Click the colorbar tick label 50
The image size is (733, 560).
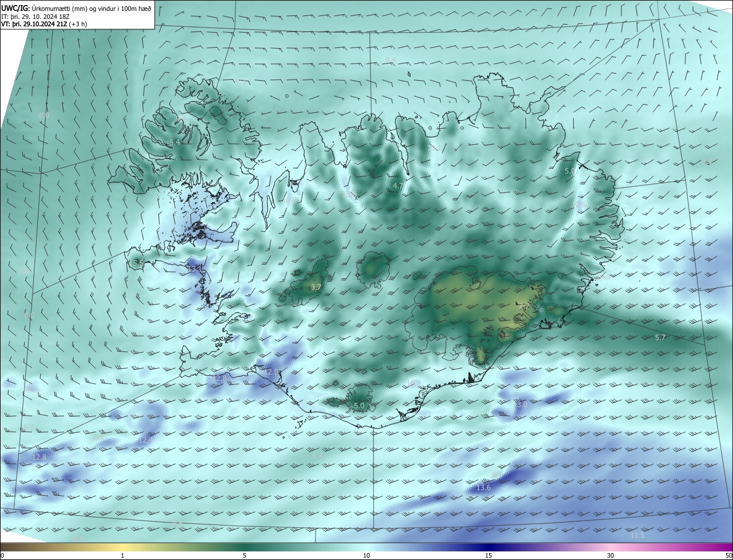click(728, 555)
